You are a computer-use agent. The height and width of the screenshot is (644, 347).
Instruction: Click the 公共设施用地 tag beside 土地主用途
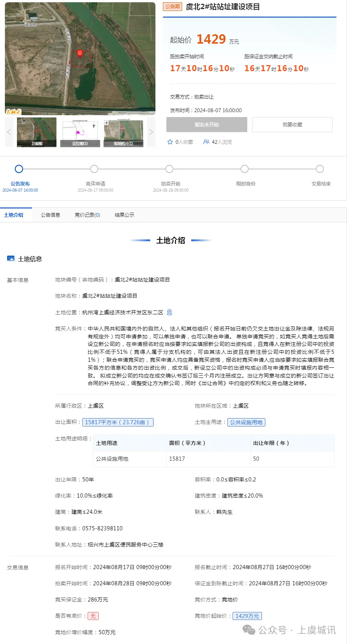pyautogui.click(x=246, y=422)
